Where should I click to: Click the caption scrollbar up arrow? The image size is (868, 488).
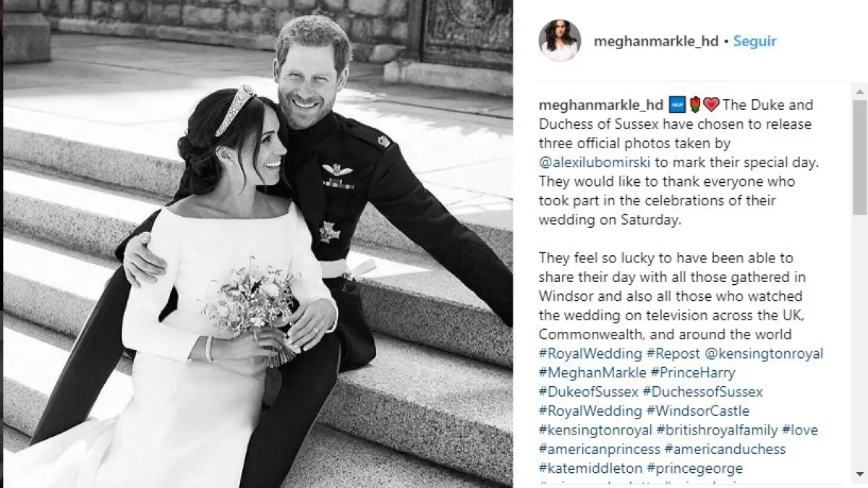pos(859,90)
